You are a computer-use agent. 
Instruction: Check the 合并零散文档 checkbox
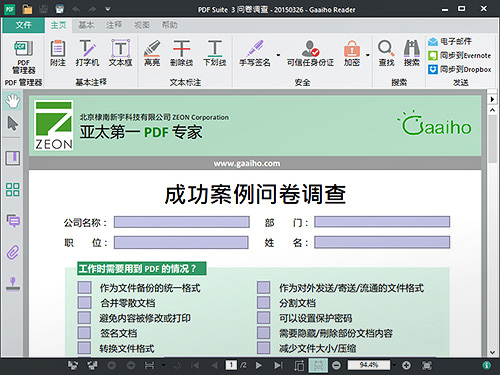click(84, 303)
